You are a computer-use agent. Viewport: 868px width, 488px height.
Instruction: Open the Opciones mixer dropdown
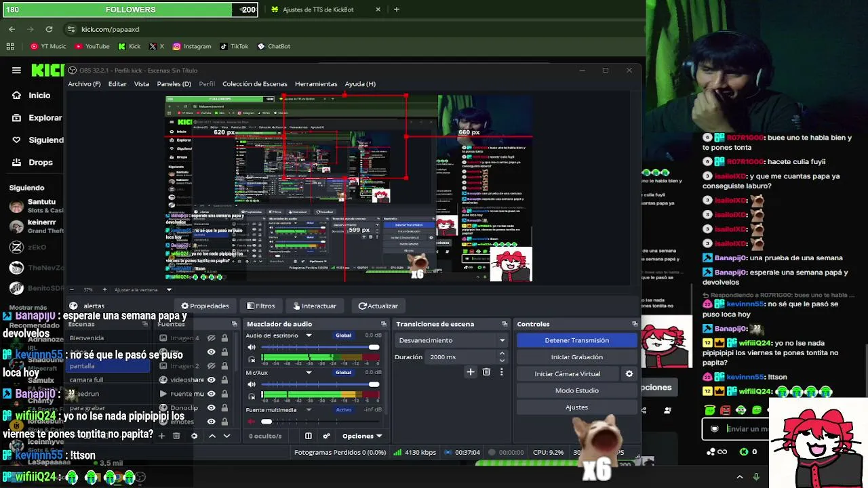click(x=362, y=436)
